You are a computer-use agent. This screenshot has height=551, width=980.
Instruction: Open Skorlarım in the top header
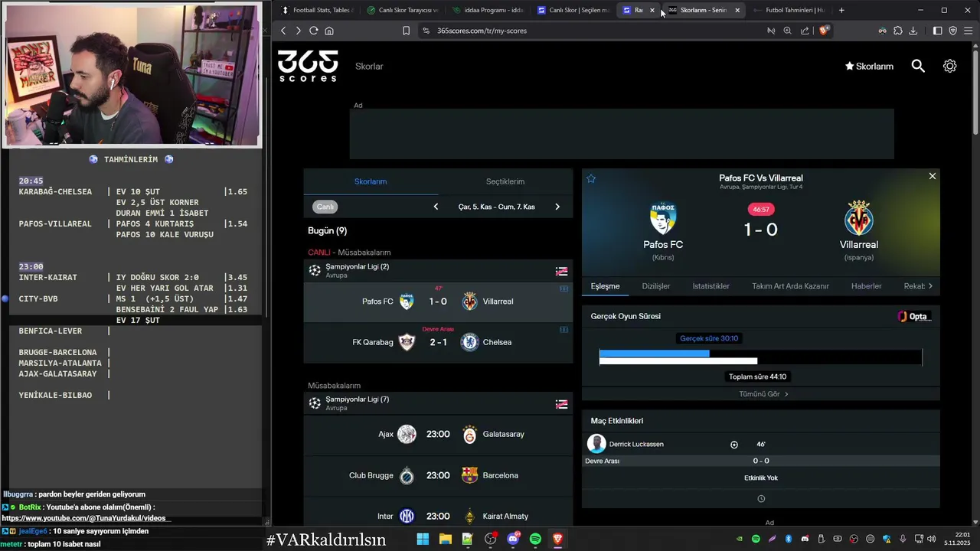[869, 67]
